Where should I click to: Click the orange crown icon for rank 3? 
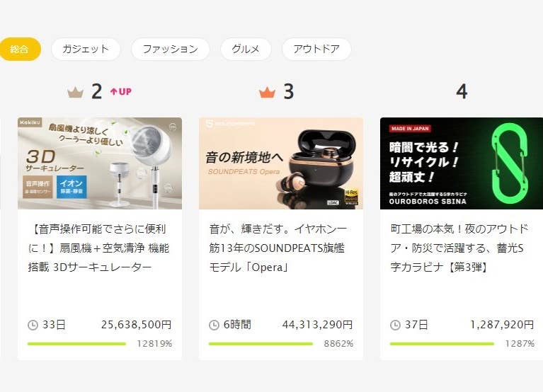(x=267, y=93)
